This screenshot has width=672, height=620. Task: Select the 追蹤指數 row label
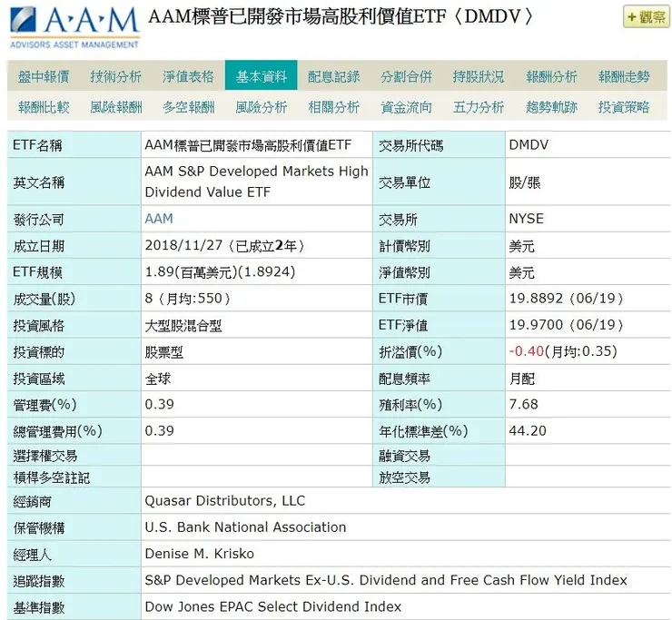[38, 582]
